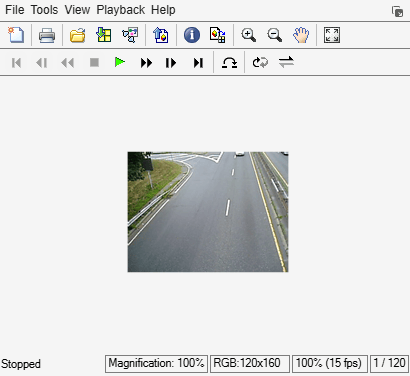410x376 pixels.
Task: Select the Zoom In magnifier tool
Action: (249, 35)
